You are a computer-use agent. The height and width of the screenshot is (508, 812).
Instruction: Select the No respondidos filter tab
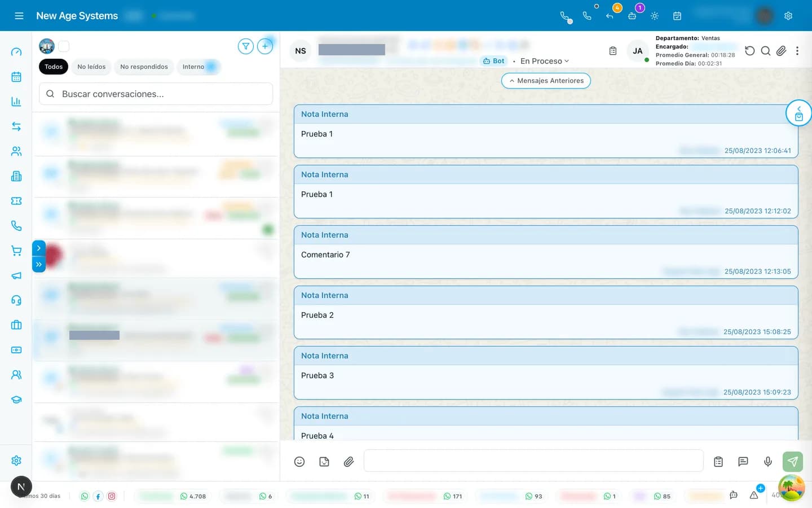pyautogui.click(x=144, y=67)
